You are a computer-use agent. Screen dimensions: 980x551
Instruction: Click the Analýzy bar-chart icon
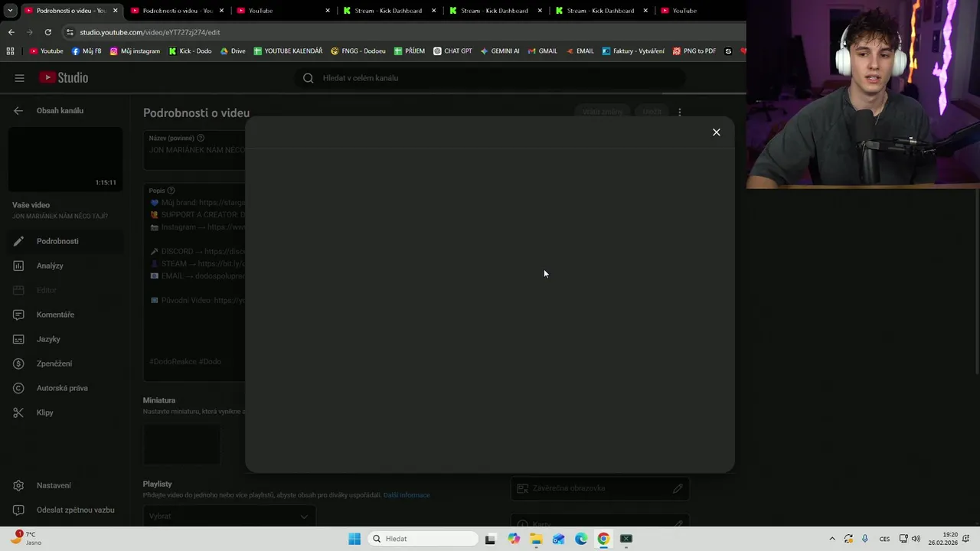[19, 266]
